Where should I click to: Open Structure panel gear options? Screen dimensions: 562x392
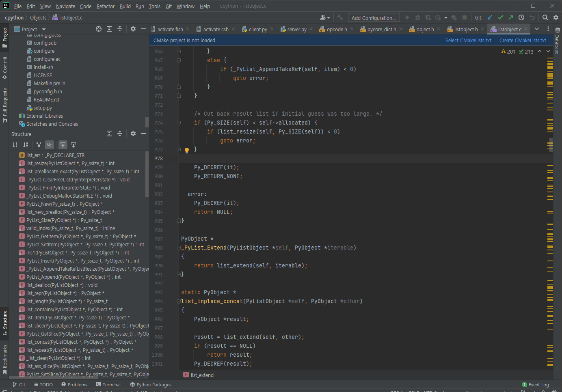pyautogui.click(x=133, y=134)
